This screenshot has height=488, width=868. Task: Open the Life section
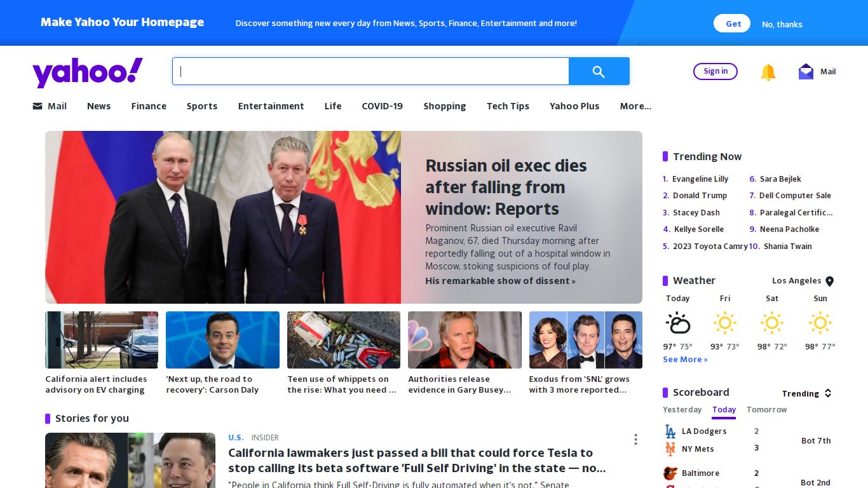[333, 106]
